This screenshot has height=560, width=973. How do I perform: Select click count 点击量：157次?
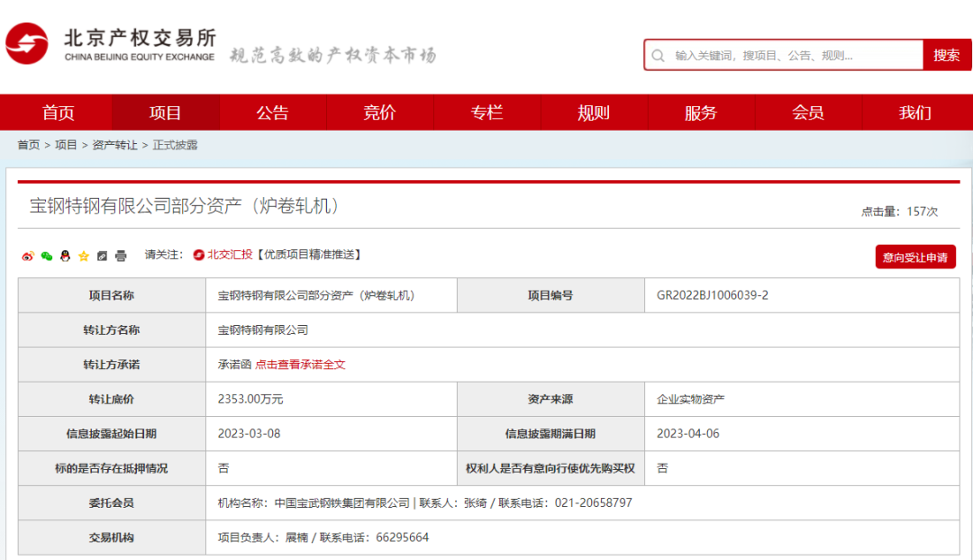click(899, 212)
